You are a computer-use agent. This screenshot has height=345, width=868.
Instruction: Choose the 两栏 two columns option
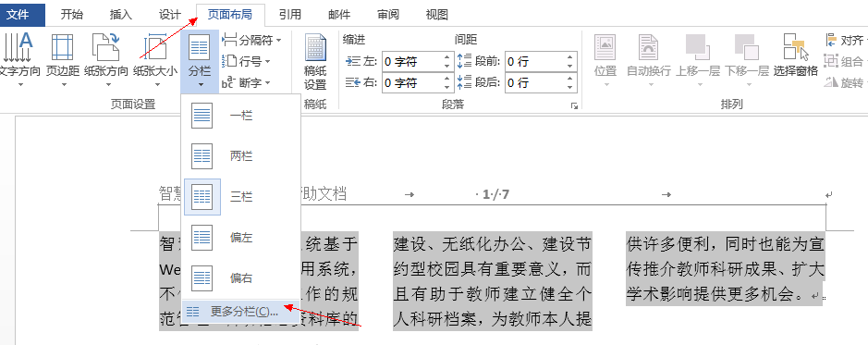point(241,156)
